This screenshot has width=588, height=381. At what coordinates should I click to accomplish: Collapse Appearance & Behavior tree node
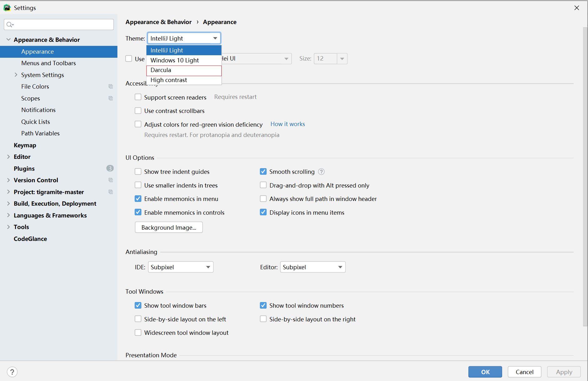[8, 40]
